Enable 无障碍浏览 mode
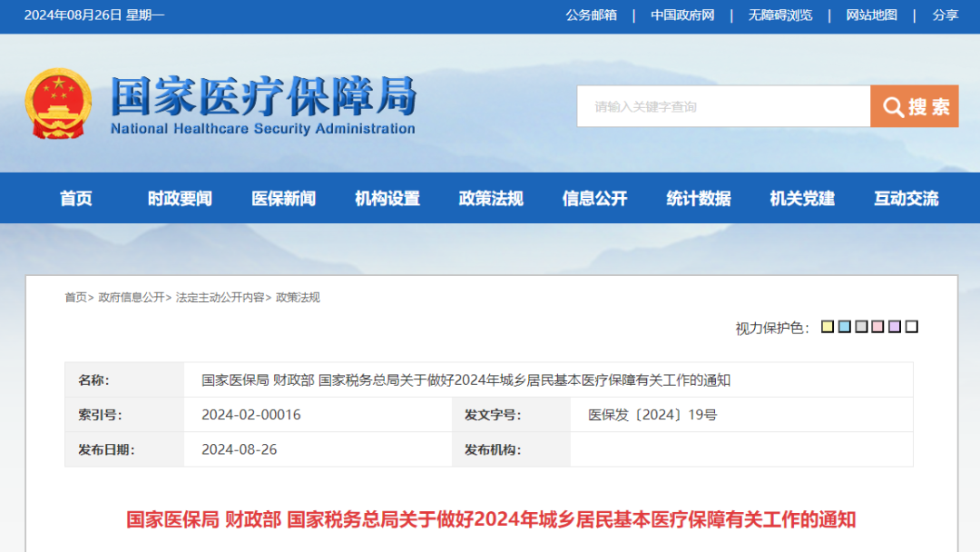The height and width of the screenshot is (552, 980). [x=780, y=15]
